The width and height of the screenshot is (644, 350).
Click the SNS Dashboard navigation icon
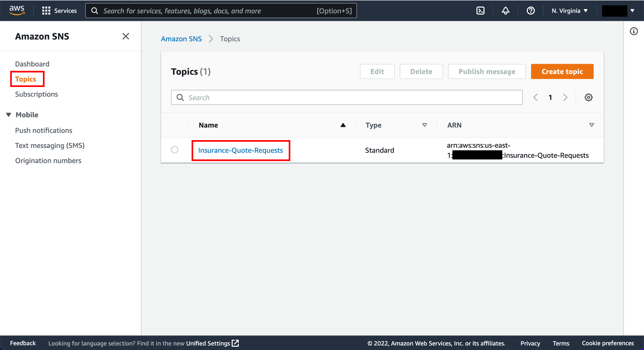(x=32, y=64)
